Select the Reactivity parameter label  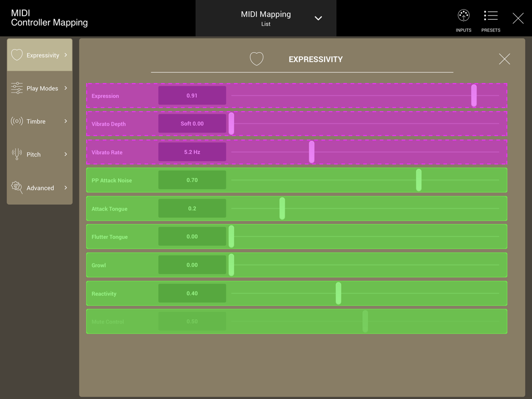[104, 294]
